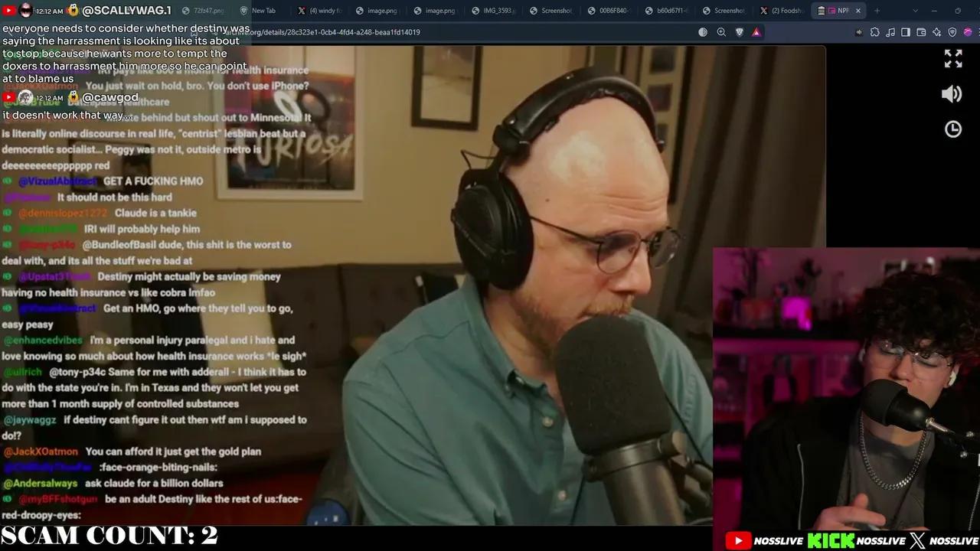Open the browser Extensions puzzle icon
This screenshot has height=551, width=980.
click(x=874, y=32)
